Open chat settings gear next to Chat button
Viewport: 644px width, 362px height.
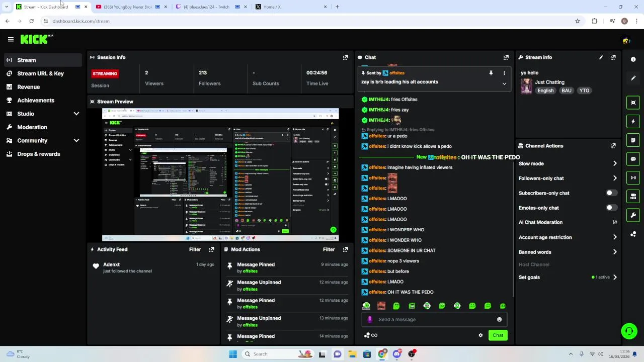pos(480,335)
